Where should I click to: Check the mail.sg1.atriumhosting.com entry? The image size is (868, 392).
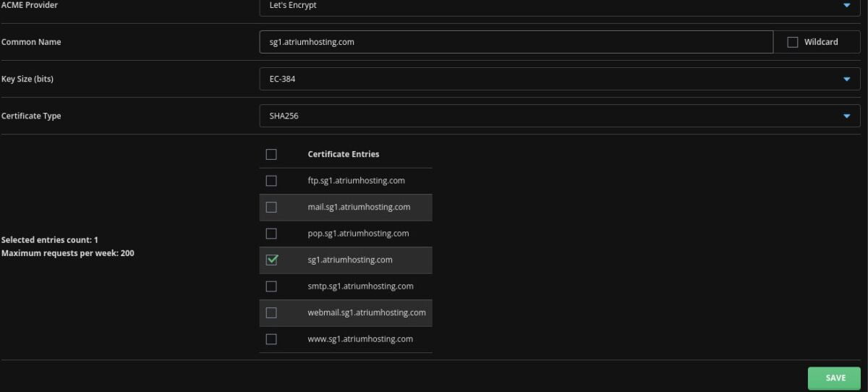tap(271, 207)
